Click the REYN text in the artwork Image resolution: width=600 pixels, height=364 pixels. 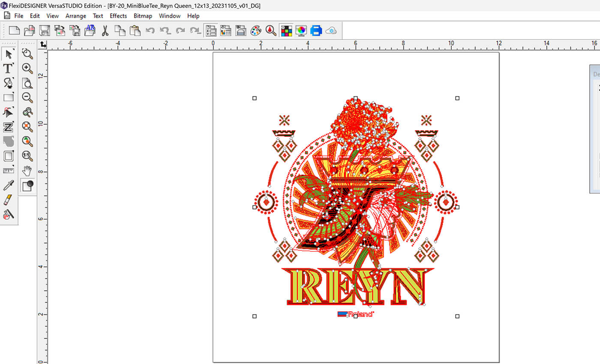pyautogui.click(x=358, y=286)
